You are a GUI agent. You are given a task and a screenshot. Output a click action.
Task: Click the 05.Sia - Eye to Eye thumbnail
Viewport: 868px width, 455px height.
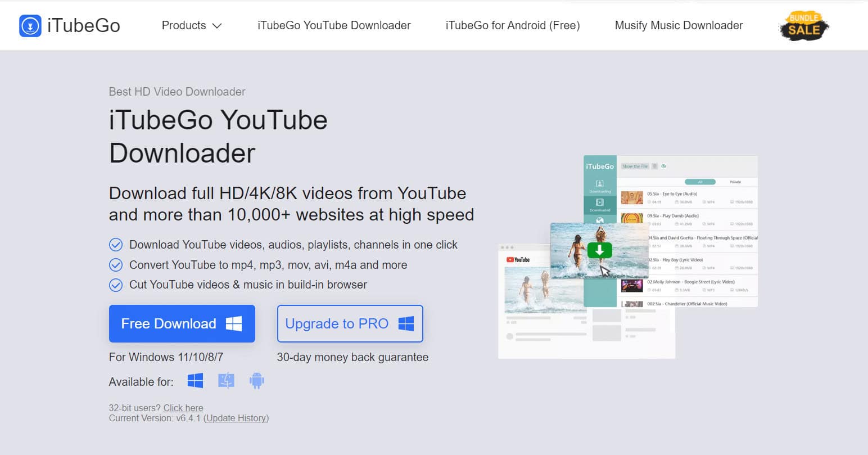pos(632,197)
